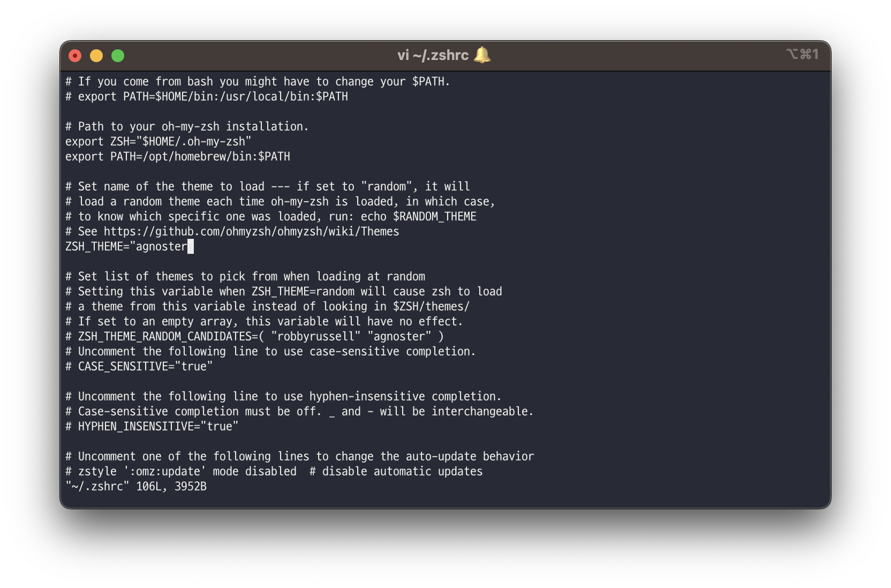Click the "If you come from bash" line
The image size is (891, 588).
point(258,81)
